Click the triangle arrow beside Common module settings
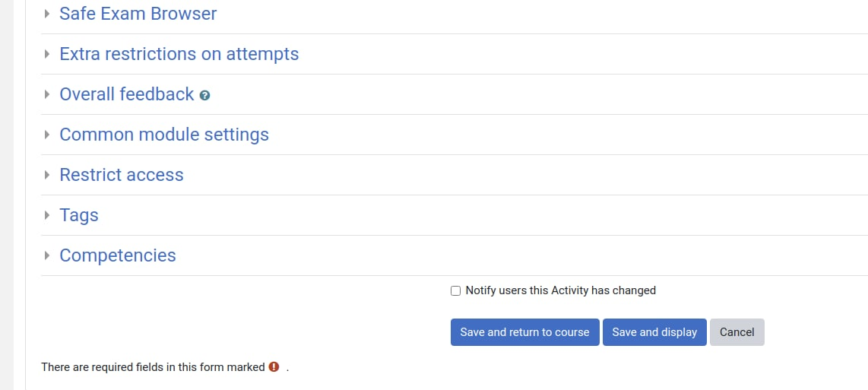 [47, 135]
